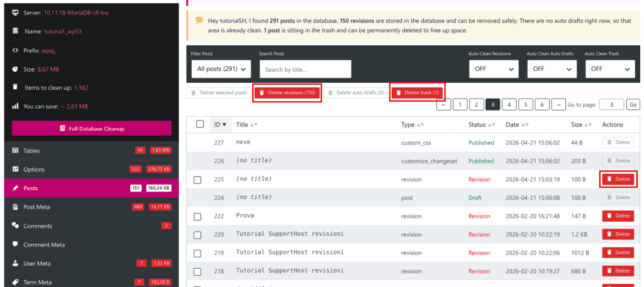Jump to page 2

(x=477, y=104)
